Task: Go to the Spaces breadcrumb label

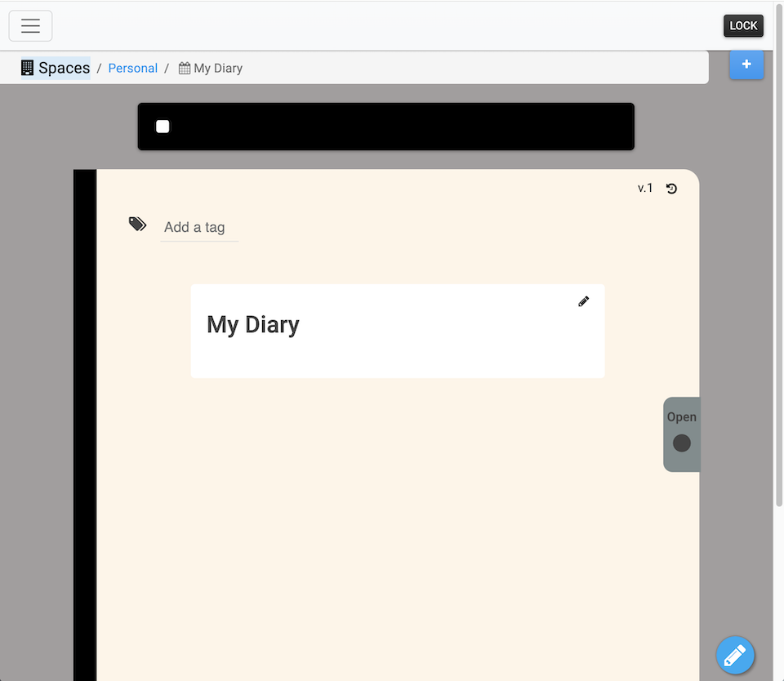Action: (x=64, y=68)
